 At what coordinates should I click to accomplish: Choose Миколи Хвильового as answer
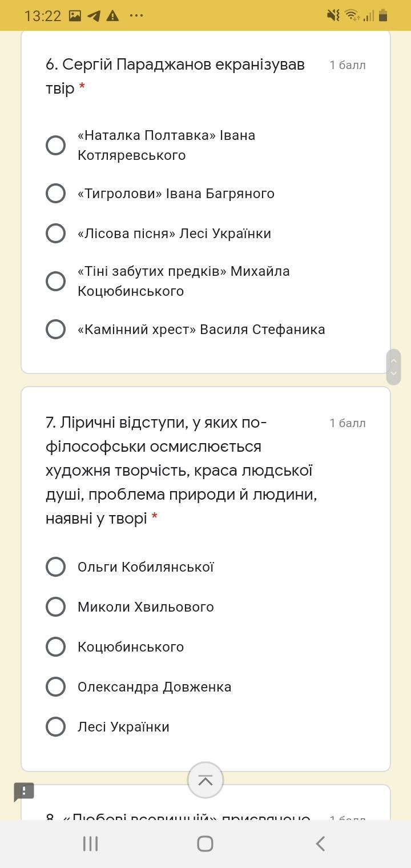pyautogui.click(x=56, y=607)
